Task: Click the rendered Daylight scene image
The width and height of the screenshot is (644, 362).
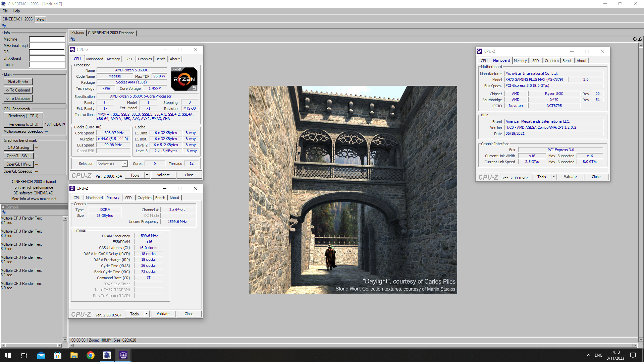Action: pyautogui.click(x=353, y=190)
